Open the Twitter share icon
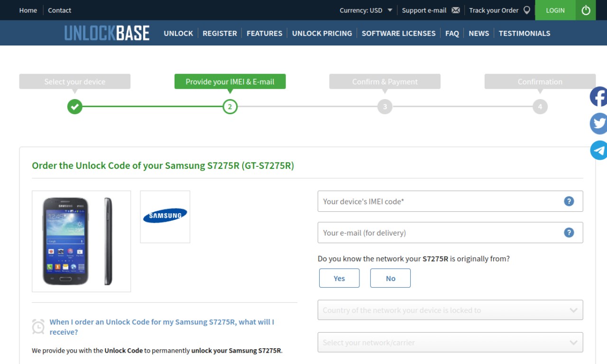 [x=598, y=123]
